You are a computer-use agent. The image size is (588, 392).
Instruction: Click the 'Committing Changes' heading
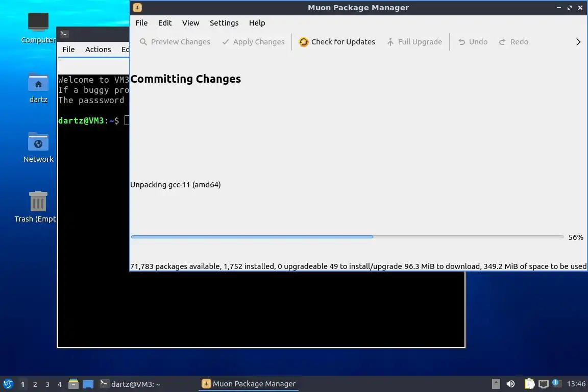186,79
